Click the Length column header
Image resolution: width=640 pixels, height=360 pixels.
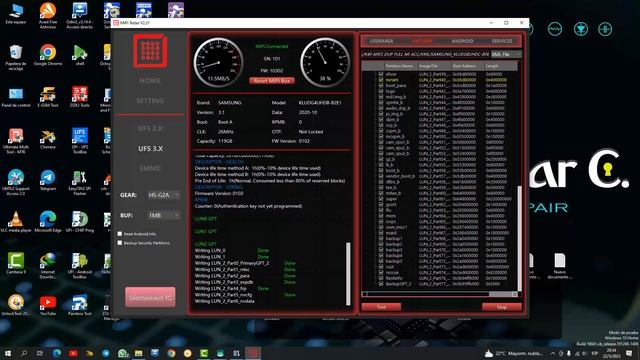click(x=500, y=66)
